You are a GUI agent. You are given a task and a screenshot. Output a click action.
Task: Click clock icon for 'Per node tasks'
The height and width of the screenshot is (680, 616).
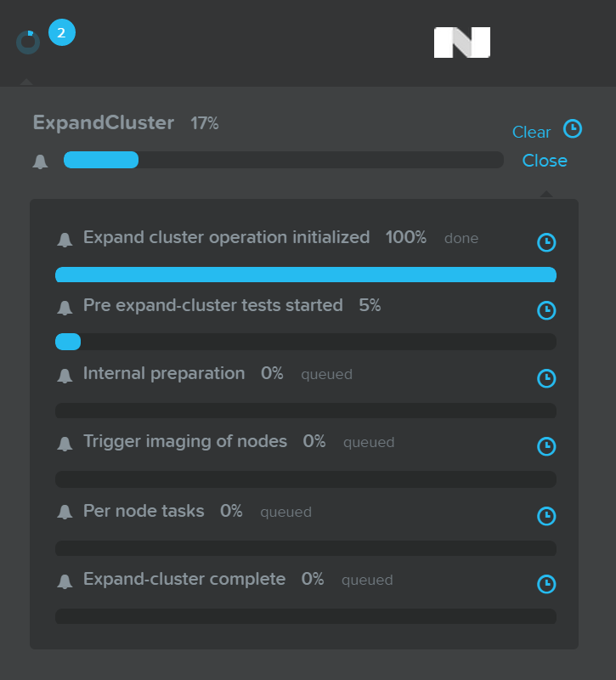click(x=546, y=516)
